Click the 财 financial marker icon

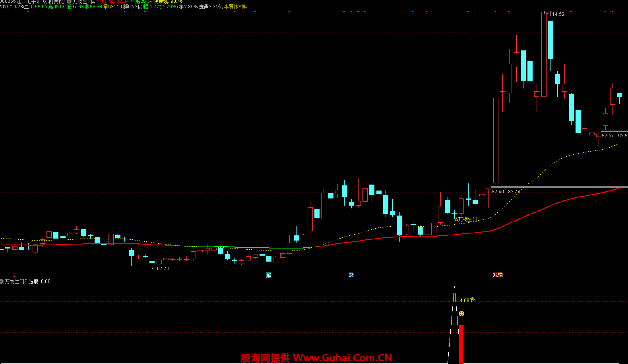point(351,275)
